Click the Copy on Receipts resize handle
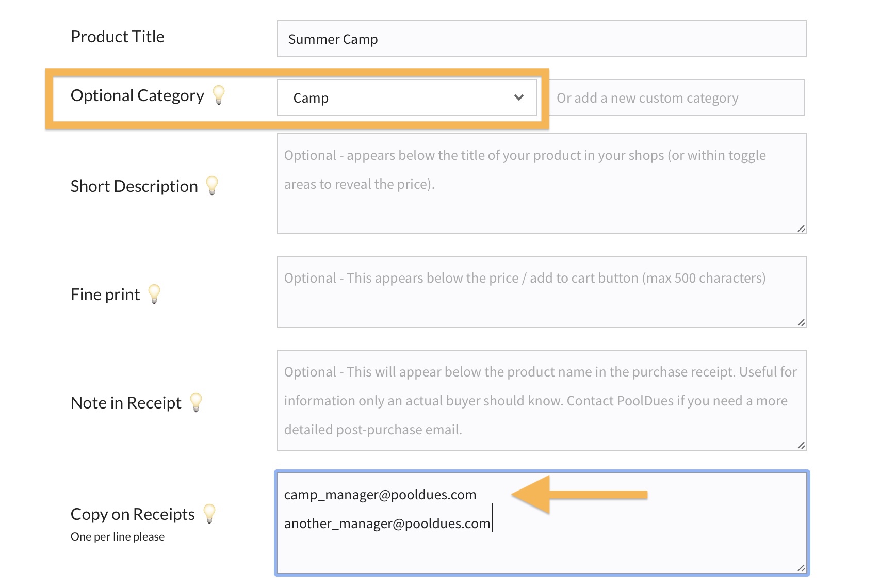 [801, 568]
